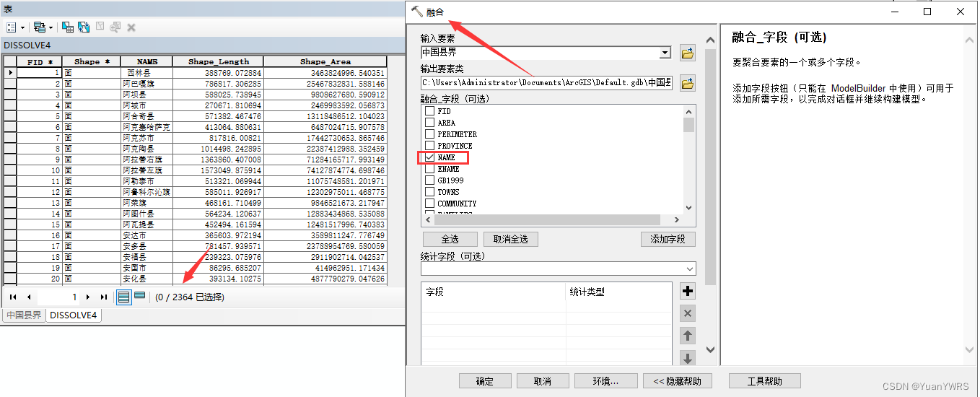Go to next record in table
The image size is (980, 397).
[x=88, y=297]
